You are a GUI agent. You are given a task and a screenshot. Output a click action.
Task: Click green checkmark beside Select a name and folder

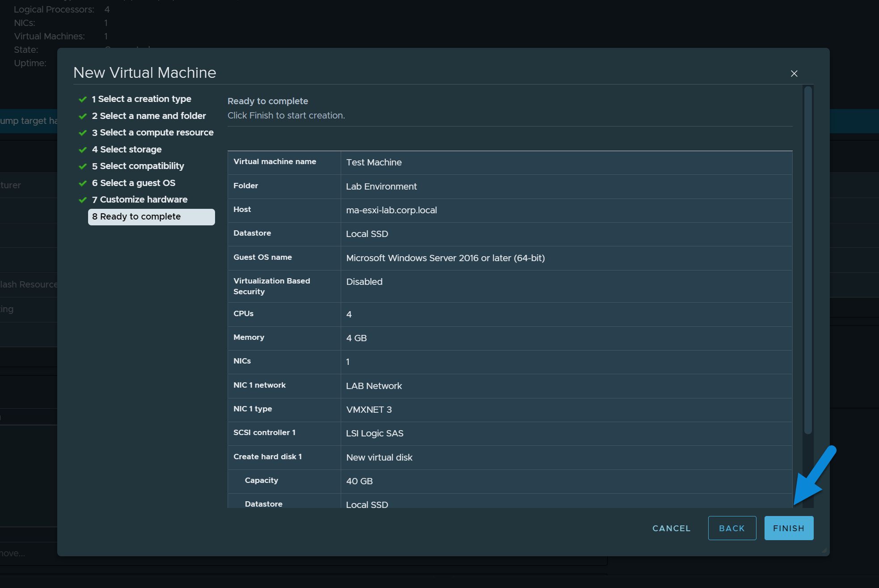(82, 116)
